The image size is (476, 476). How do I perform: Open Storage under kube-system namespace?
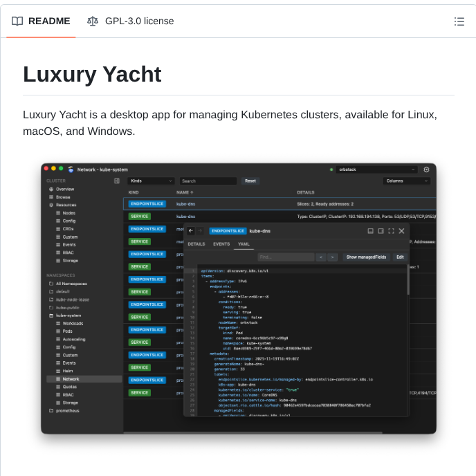[70, 403]
